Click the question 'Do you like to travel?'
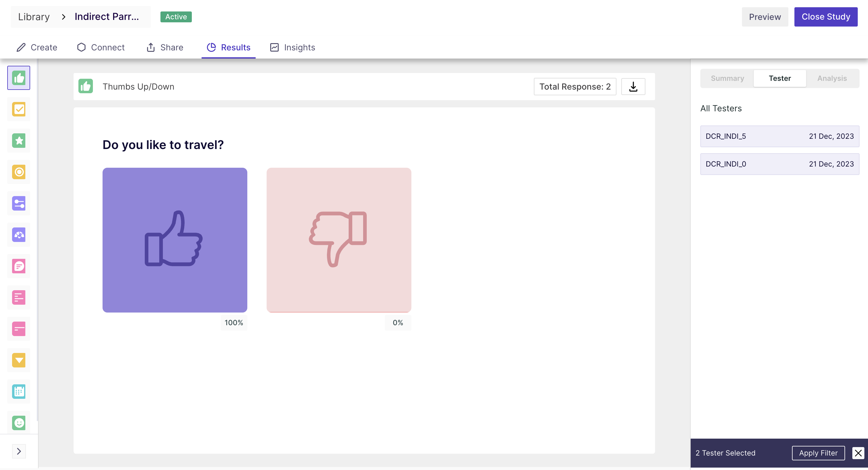The image size is (868, 470). (x=163, y=144)
